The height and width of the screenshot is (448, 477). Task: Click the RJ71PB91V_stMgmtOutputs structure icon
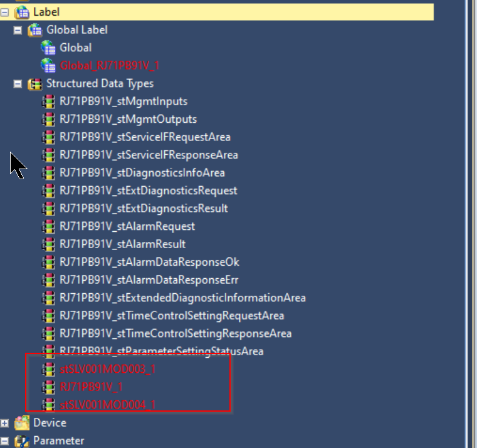click(x=48, y=120)
